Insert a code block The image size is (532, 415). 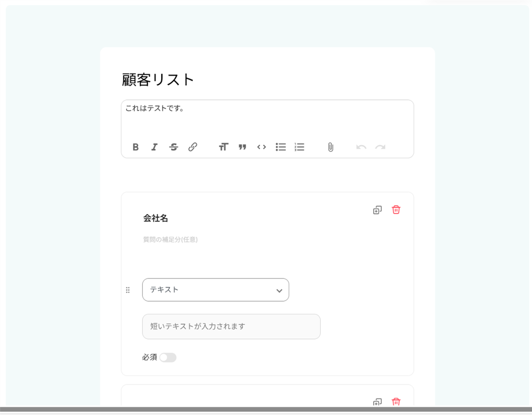click(x=262, y=147)
